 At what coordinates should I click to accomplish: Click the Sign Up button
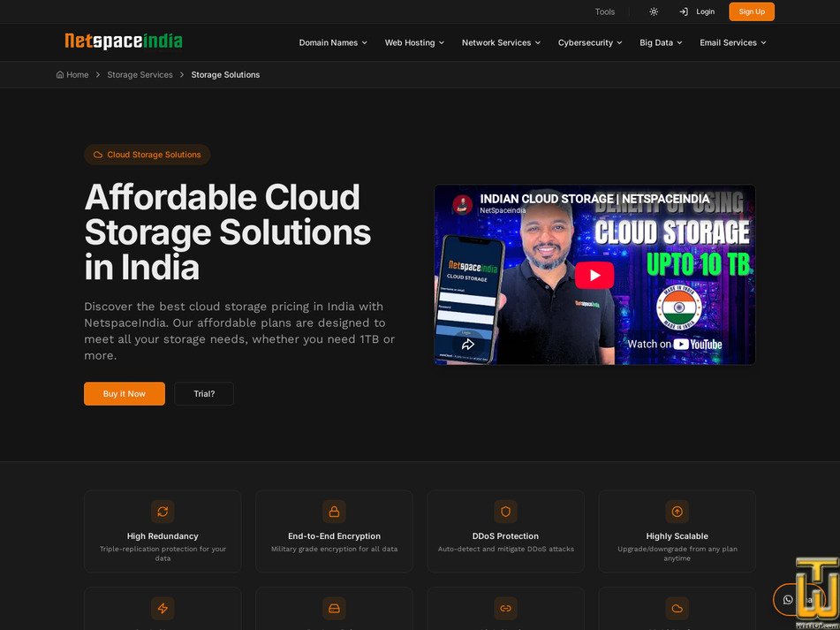tap(752, 11)
